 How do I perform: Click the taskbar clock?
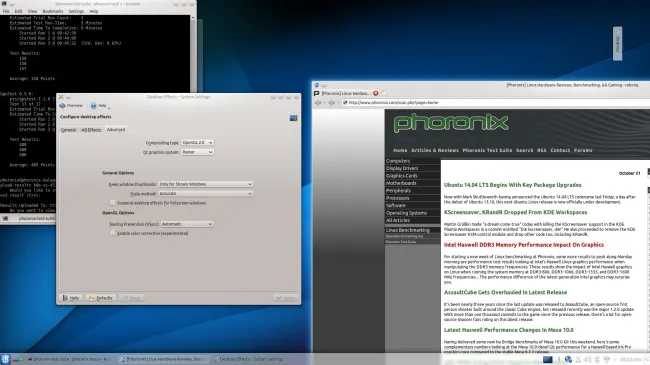pyautogui.click(x=631, y=359)
